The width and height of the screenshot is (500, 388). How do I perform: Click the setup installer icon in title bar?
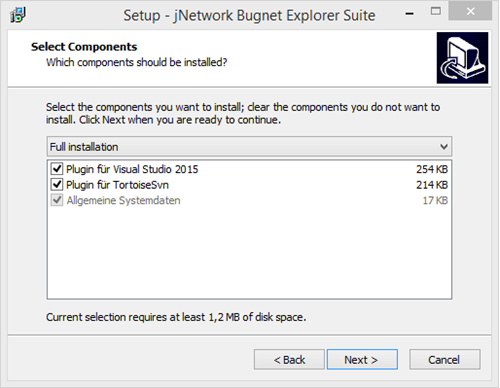click(18, 15)
